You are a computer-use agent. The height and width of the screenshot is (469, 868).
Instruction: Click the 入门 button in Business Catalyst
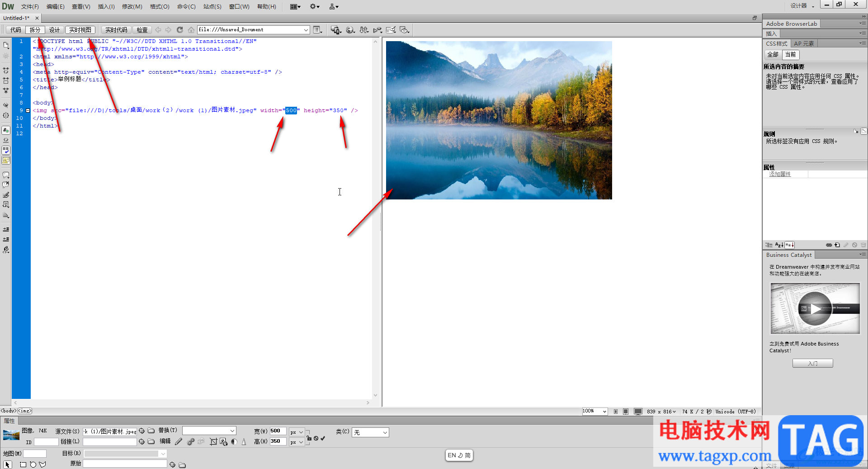812,363
